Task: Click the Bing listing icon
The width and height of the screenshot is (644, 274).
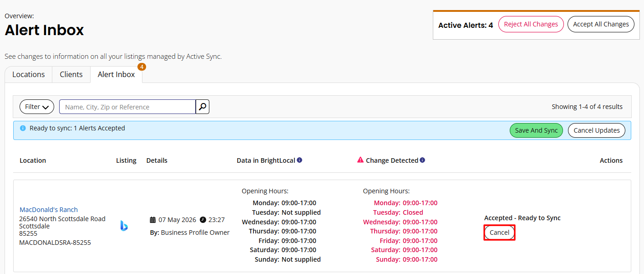Action: (x=124, y=226)
